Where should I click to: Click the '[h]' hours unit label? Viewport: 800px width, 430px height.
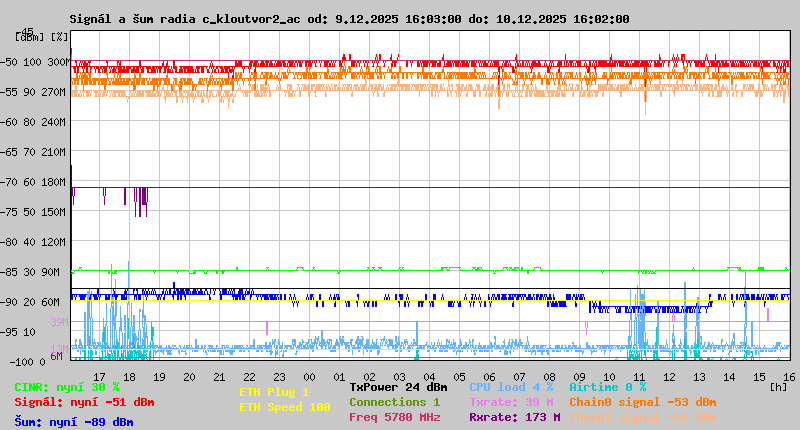pyautogui.click(x=778, y=387)
